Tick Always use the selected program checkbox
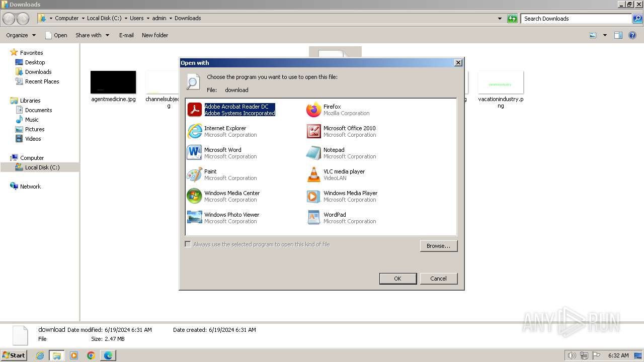The width and height of the screenshot is (644, 362). [x=188, y=244]
